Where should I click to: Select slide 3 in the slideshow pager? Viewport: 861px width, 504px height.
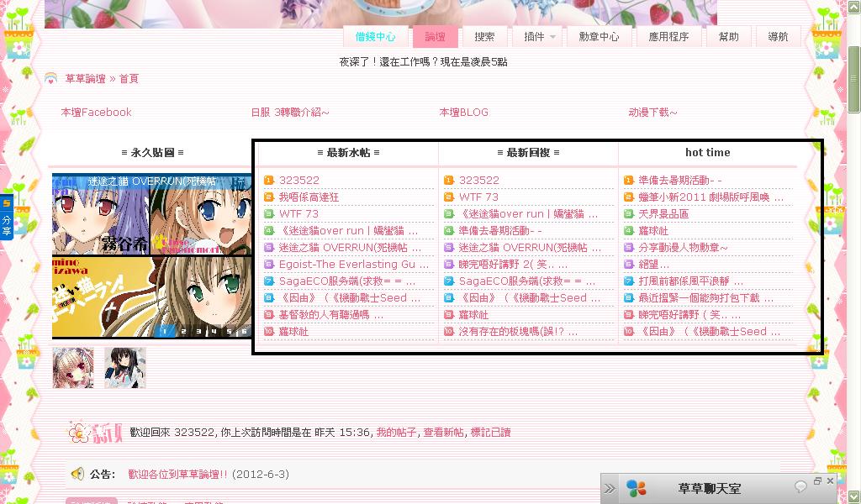click(x=198, y=331)
